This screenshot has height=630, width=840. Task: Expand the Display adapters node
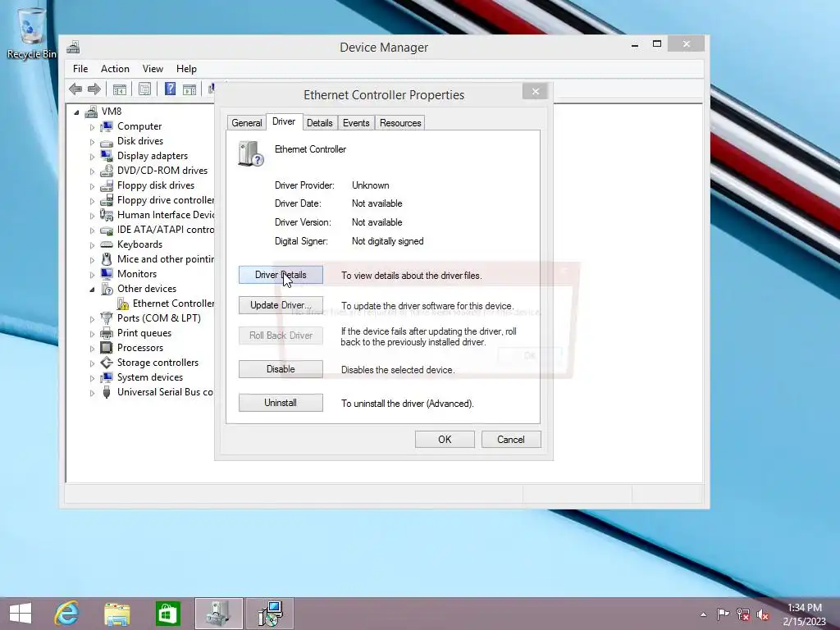[92, 157]
